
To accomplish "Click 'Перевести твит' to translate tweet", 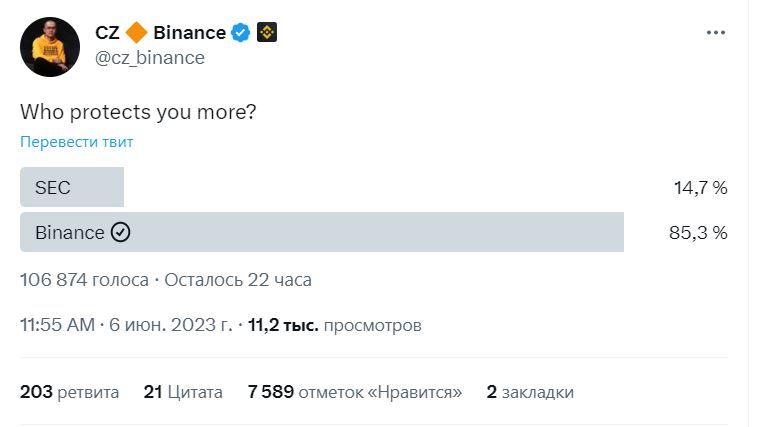I will [x=77, y=142].
